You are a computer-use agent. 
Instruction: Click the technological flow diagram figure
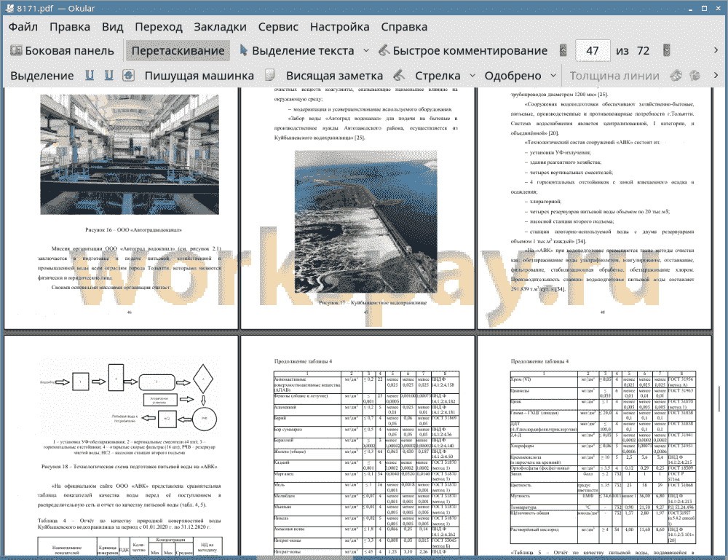pos(129,397)
